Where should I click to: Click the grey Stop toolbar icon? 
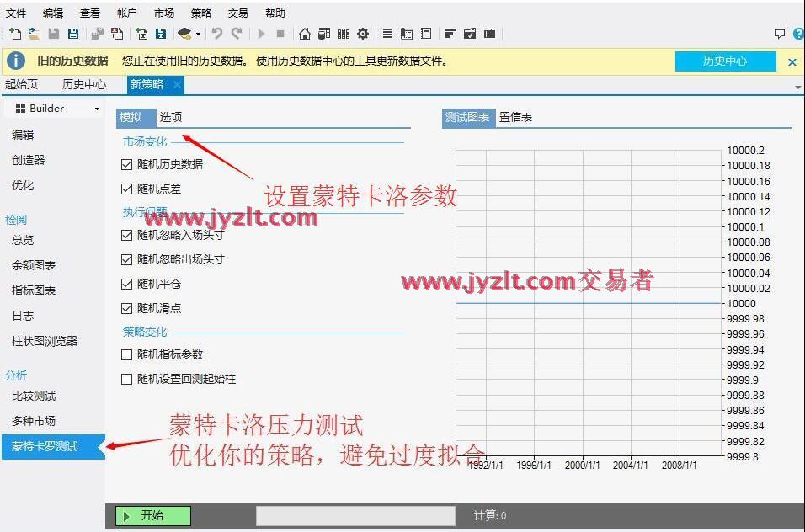click(x=280, y=34)
